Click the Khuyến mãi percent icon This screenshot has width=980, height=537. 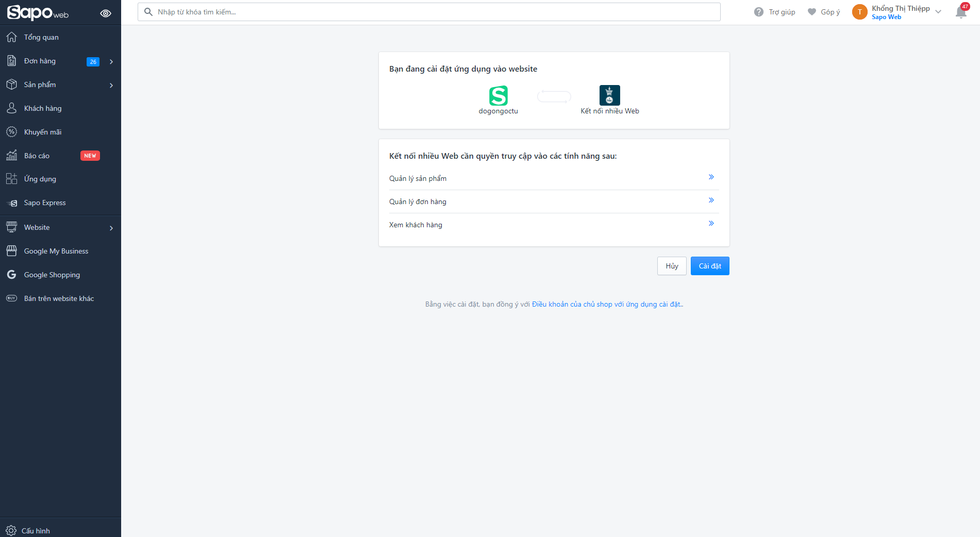(x=11, y=132)
